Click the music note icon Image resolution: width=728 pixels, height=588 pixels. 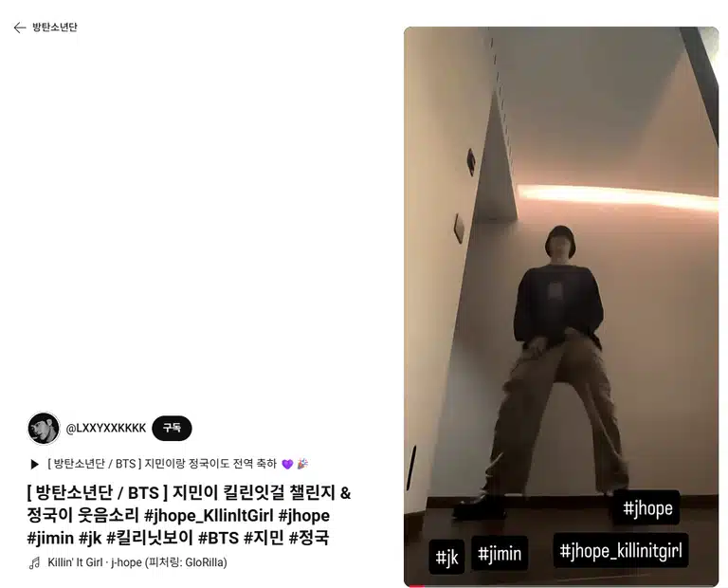(x=35, y=563)
